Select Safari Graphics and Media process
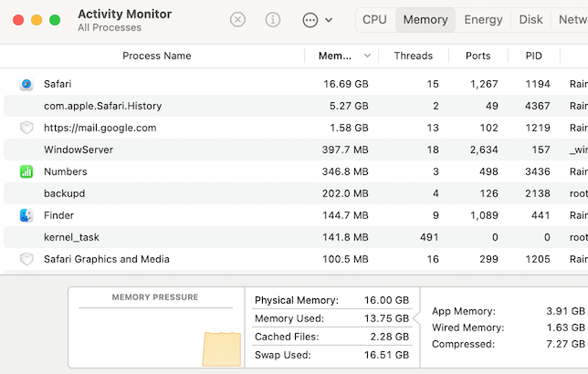The height and width of the screenshot is (374, 588). tap(107, 259)
